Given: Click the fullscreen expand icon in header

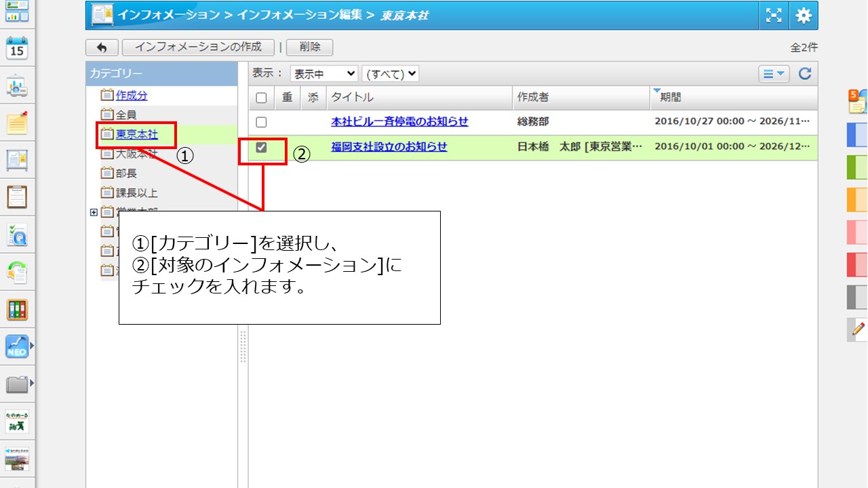Looking at the screenshot, I should (x=774, y=16).
